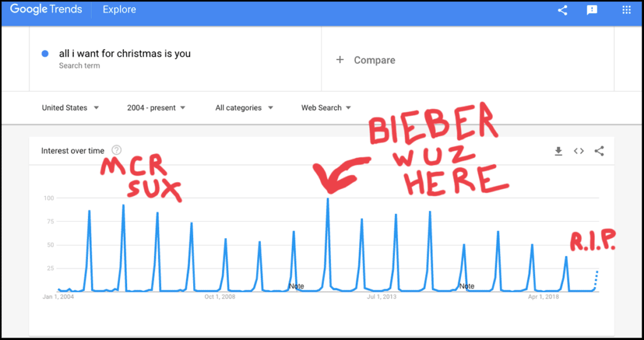Download the Interest over time chart data
644x340 pixels.
pos(558,151)
